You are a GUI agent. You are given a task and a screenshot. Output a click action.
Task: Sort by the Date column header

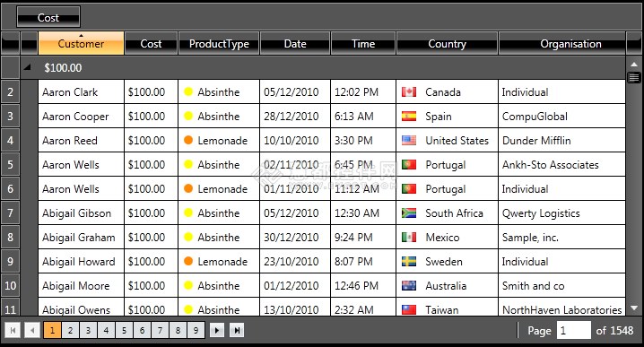tap(295, 43)
